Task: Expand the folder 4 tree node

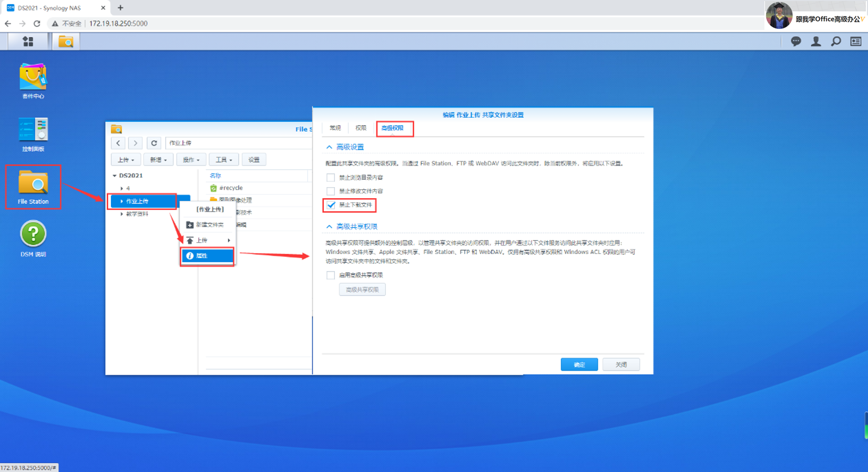Action: point(122,188)
